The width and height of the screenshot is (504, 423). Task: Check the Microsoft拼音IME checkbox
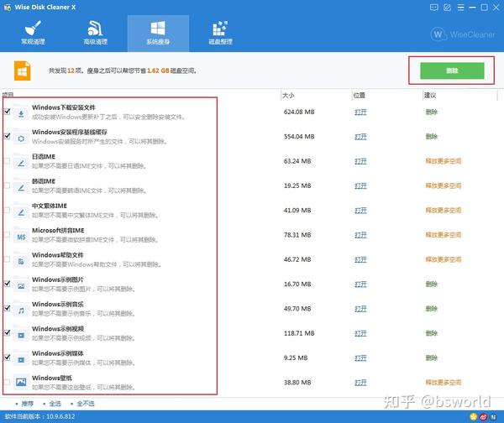pyautogui.click(x=7, y=234)
